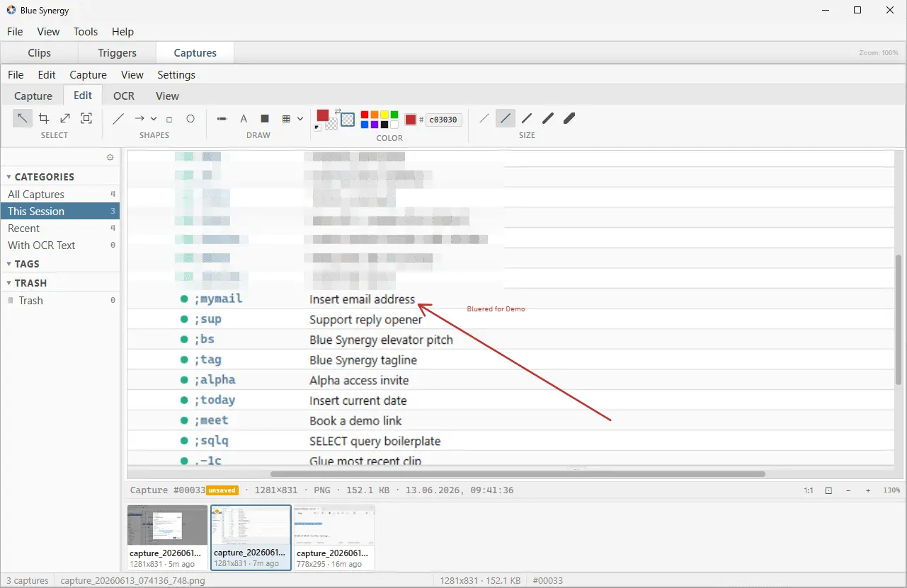Pick the green palette color
The height and width of the screenshot is (588, 907).
394,115
